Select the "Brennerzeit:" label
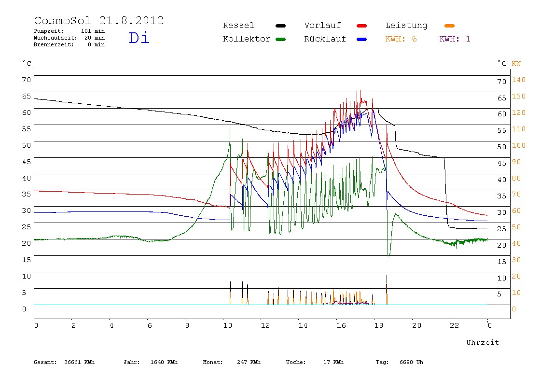 coord(54,44)
